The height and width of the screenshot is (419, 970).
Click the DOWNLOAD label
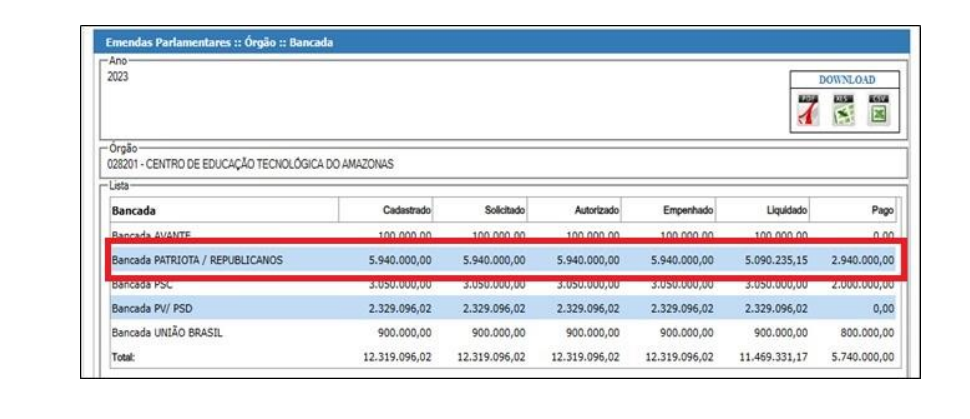coord(847,80)
